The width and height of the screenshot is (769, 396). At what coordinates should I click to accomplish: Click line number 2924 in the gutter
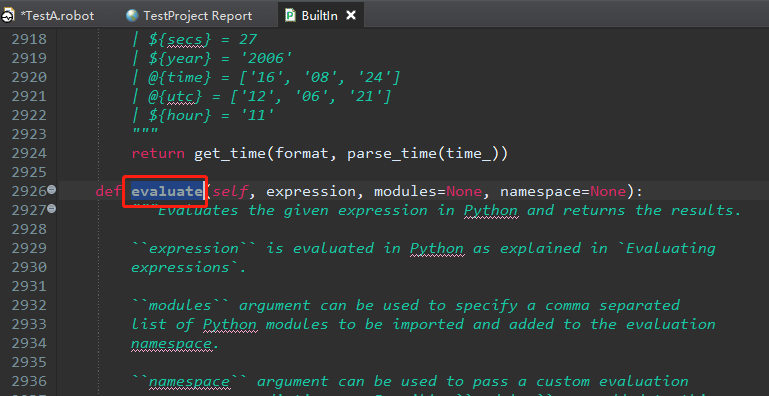tap(29, 153)
